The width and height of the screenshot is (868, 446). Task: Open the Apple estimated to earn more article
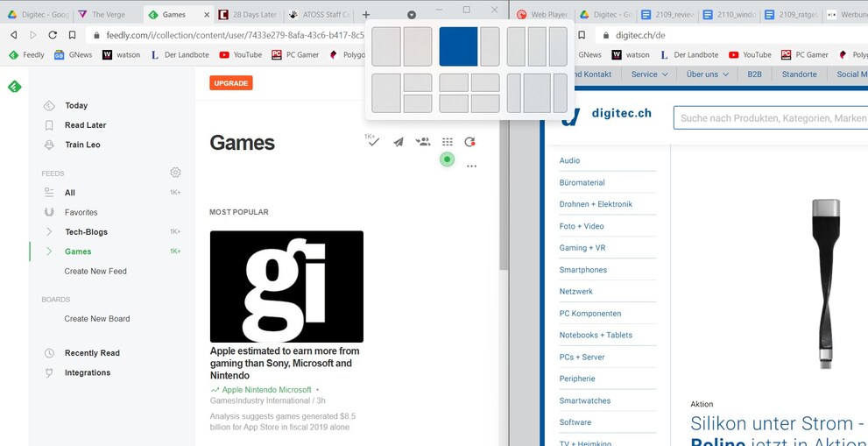[285, 364]
